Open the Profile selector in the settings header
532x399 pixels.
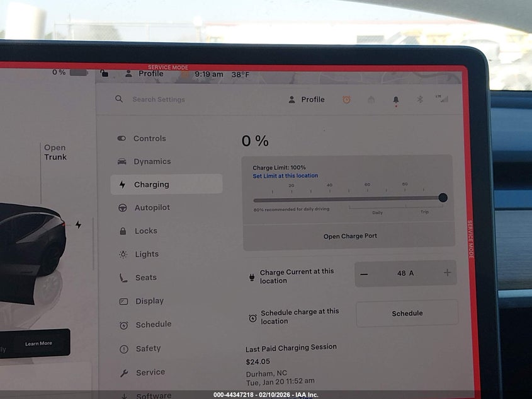click(x=307, y=100)
